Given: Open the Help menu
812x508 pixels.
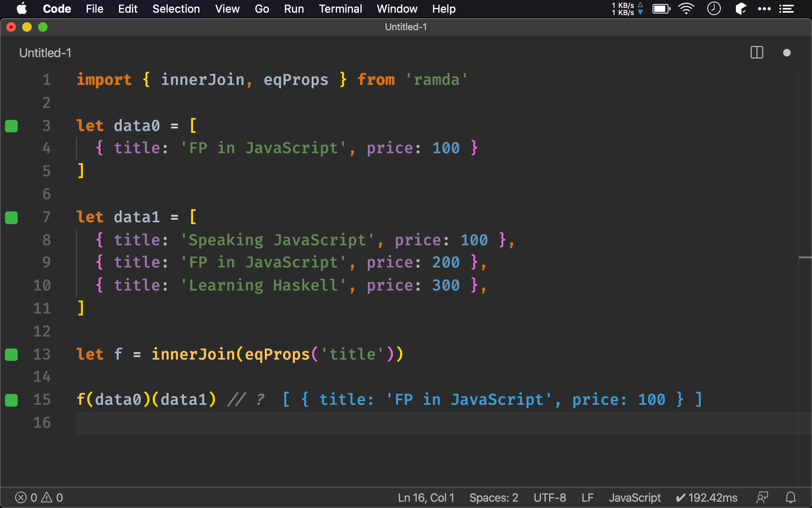Looking at the screenshot, I should tap(444, 9).
